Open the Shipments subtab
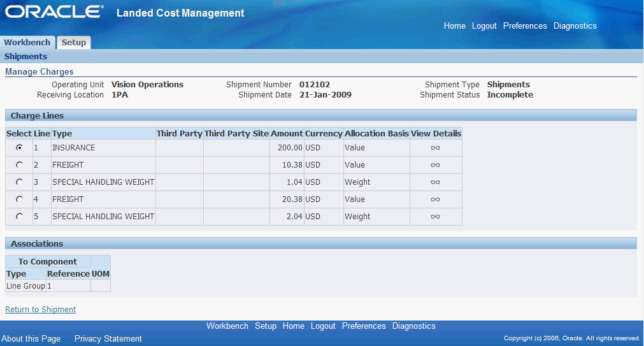 pos(25,56)
